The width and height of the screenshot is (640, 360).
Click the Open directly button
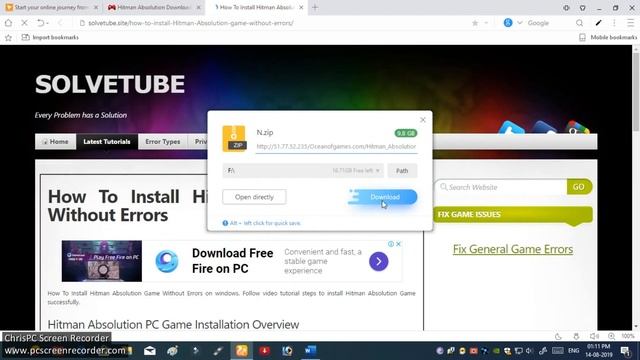[254, 197]
